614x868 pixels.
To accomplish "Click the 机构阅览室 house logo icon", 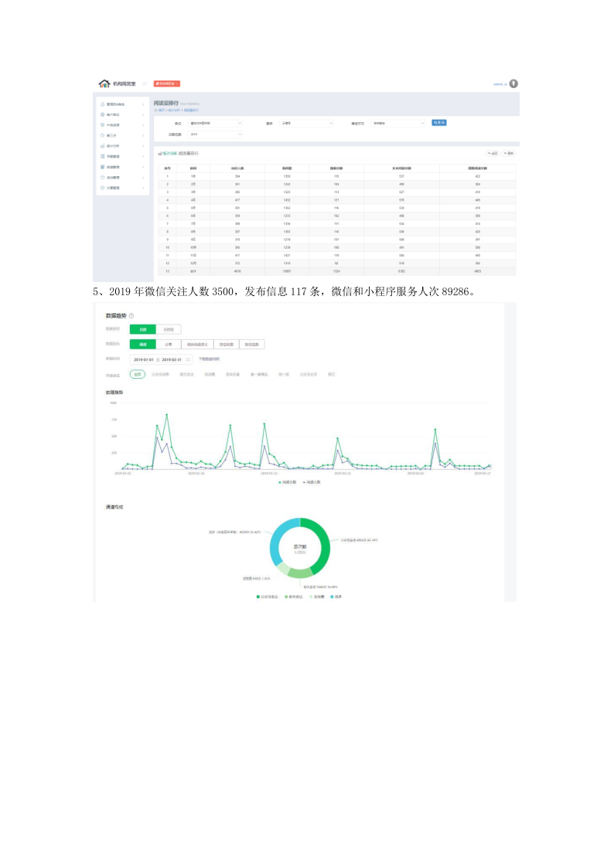I will [x=104, y=83].
